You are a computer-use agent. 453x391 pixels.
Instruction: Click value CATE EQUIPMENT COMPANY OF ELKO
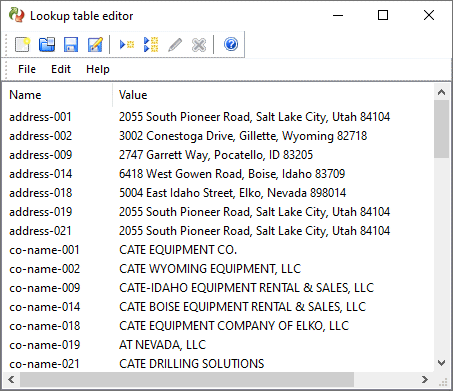pos(234,326)
